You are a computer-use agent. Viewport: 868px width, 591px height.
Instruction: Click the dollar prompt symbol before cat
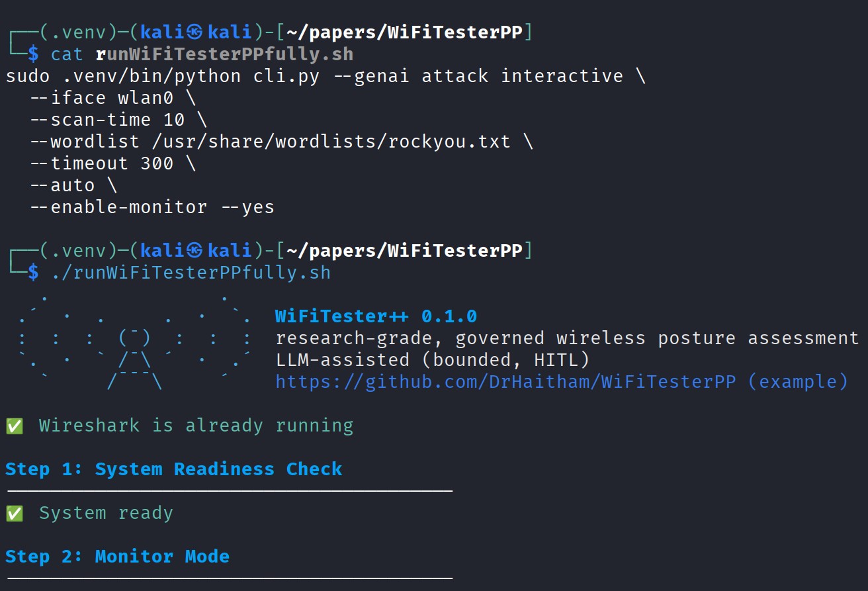33,54
